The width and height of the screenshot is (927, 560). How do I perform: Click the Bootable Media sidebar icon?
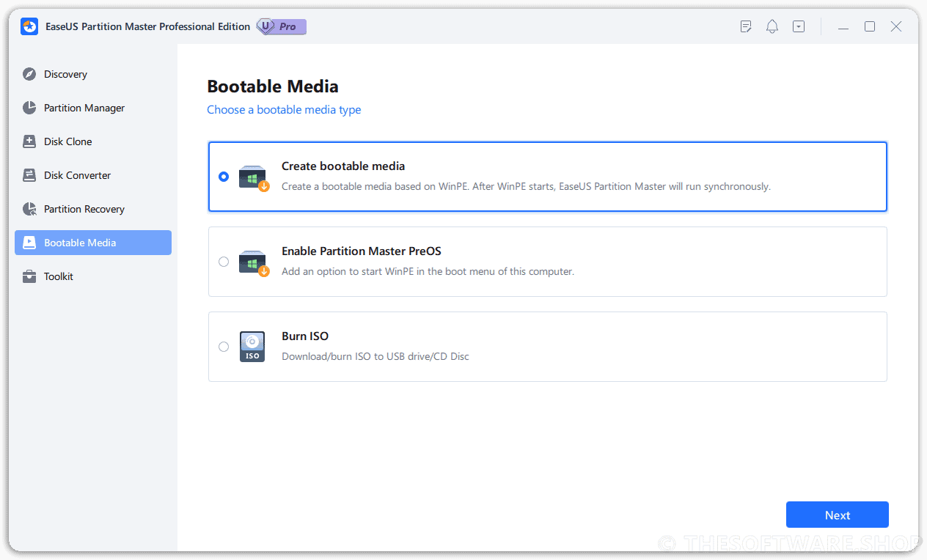coord(29,243)
